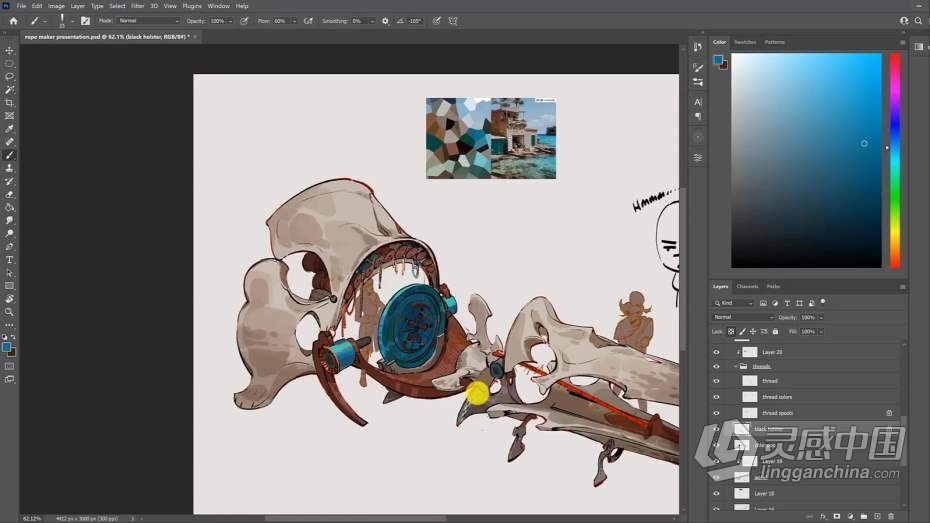This screenshot has width=930, height=523.
Task: Collapse the threads layer group
Action: [735, 367]
